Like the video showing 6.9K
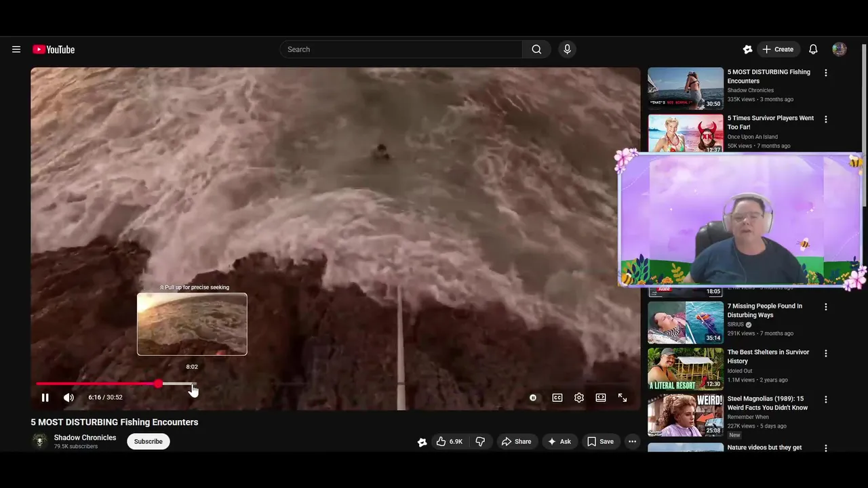Image resolution: width=868 pixels, height=488 pixels. 449,441
